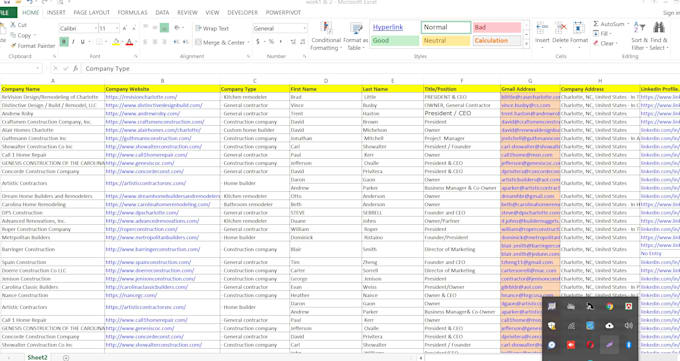Increase font size with the larger A icon
680x361 pixels.
tap(124, 28)
